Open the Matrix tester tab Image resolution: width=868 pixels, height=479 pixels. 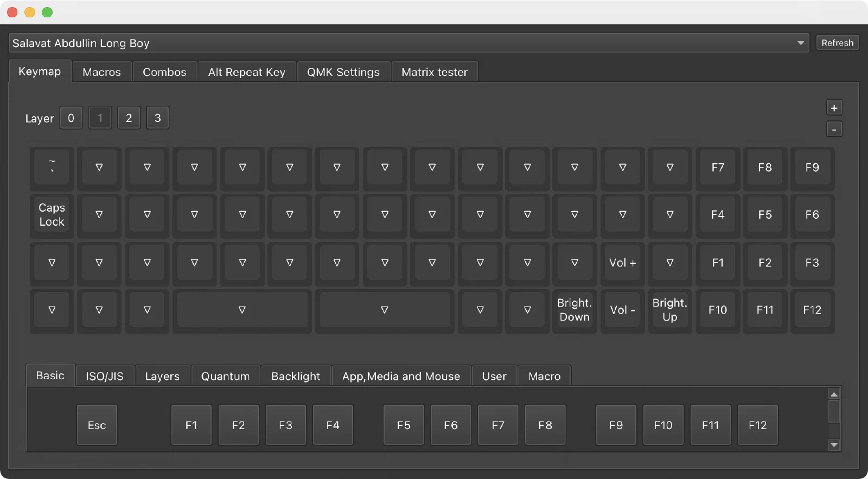[435, 72]
